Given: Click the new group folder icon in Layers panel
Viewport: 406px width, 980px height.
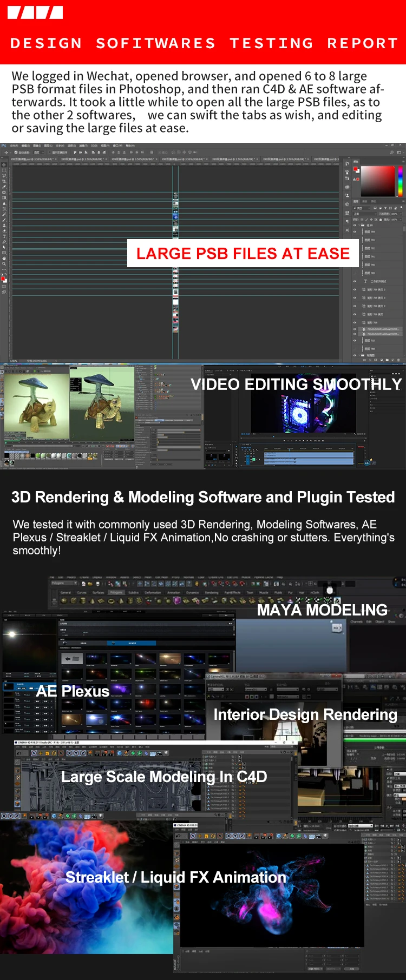Looking at the screenshot, I should (x=387, y=360).
